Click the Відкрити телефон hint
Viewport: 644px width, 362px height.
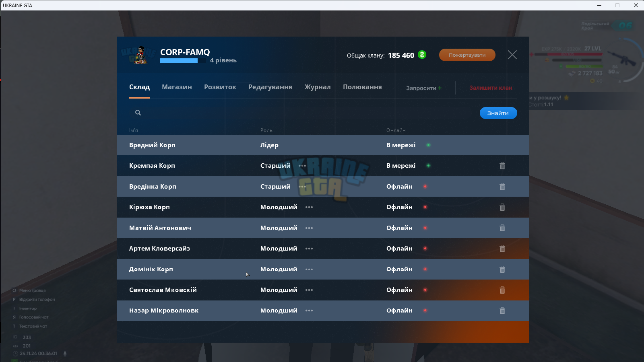click(x=37, y=300)
